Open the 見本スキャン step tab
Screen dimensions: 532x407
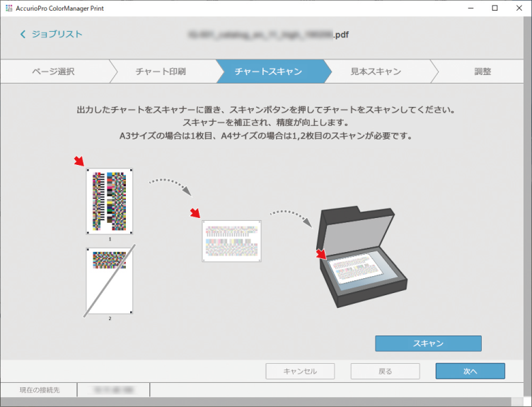tap(376, 71)
